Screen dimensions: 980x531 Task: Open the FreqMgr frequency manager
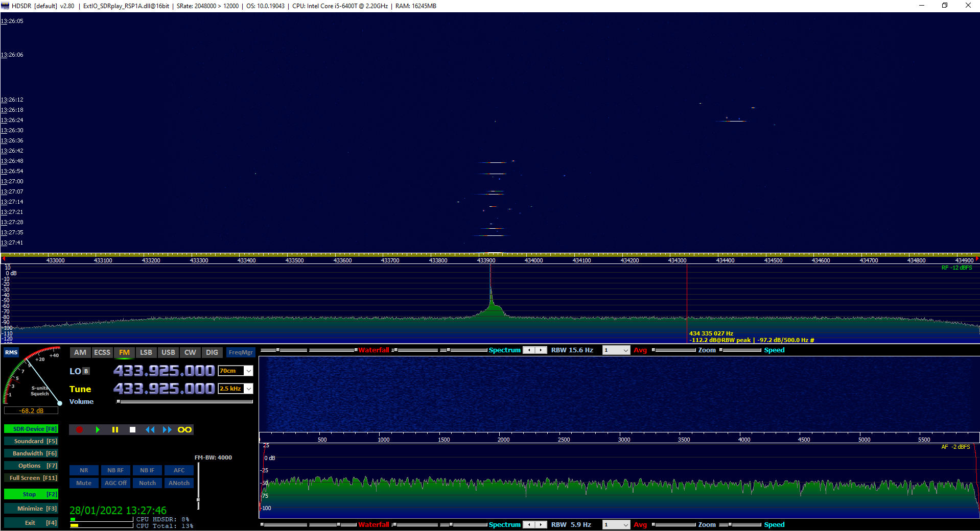pos(241,352)
